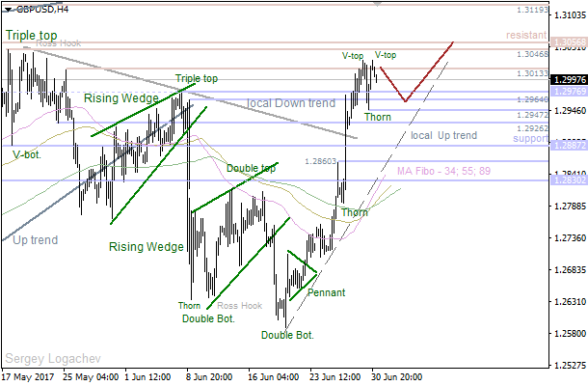Click the 1.28872 support price tag
Viewport: 588px width, 386px height.
click(x=568, y=145)
